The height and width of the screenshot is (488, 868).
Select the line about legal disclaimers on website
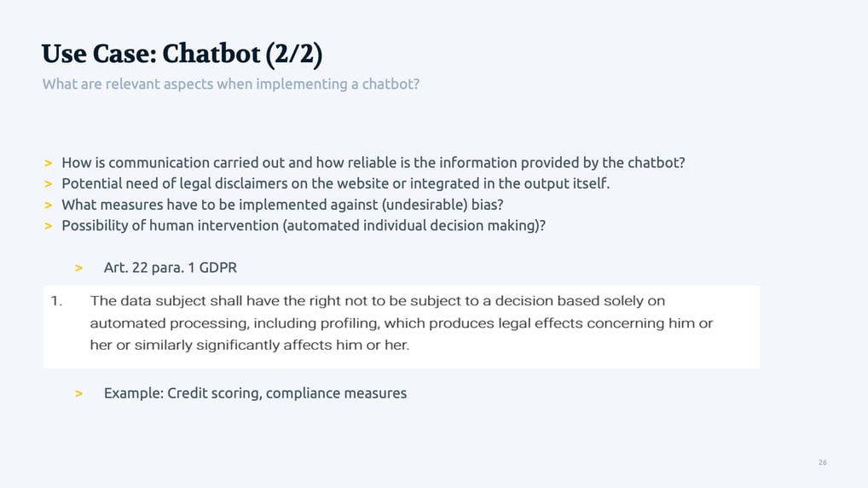tap(335, 183)
